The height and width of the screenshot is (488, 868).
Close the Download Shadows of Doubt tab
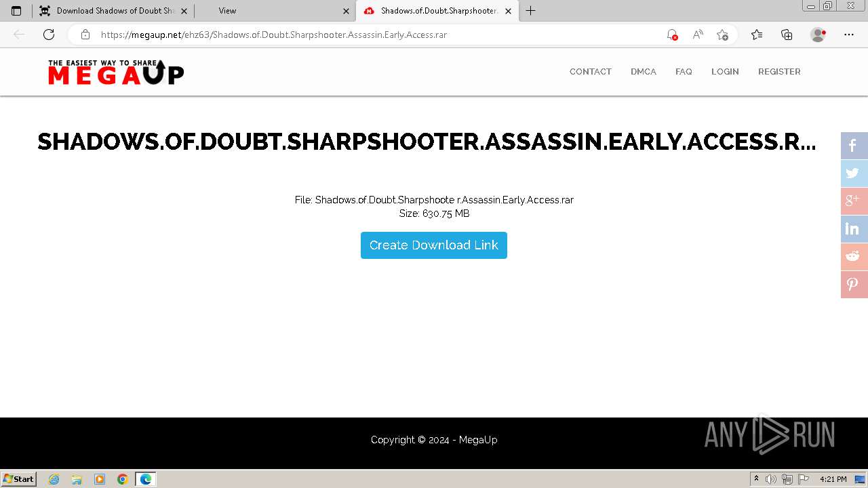(184, 11)
